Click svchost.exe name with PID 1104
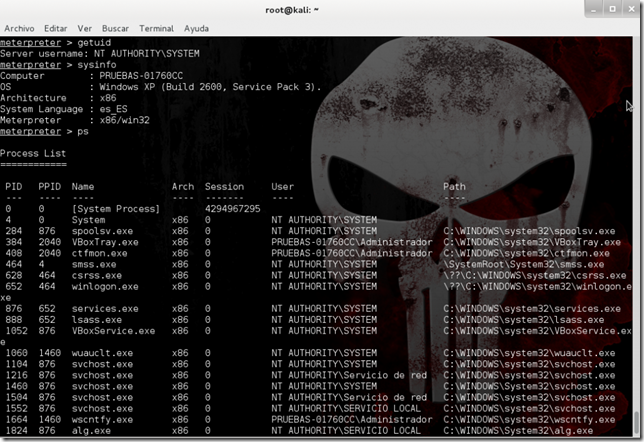 click(102, 364)
